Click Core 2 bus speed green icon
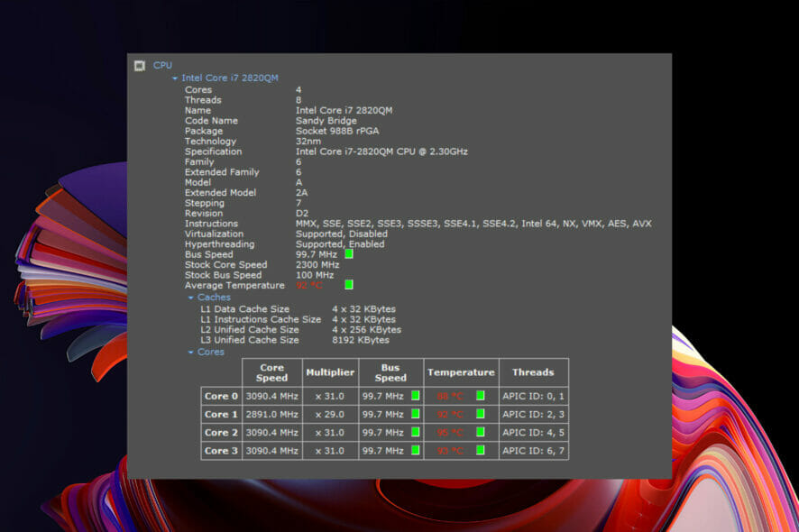Image resolution: width=799 pixels, height=532 pixels. point(416,433)
